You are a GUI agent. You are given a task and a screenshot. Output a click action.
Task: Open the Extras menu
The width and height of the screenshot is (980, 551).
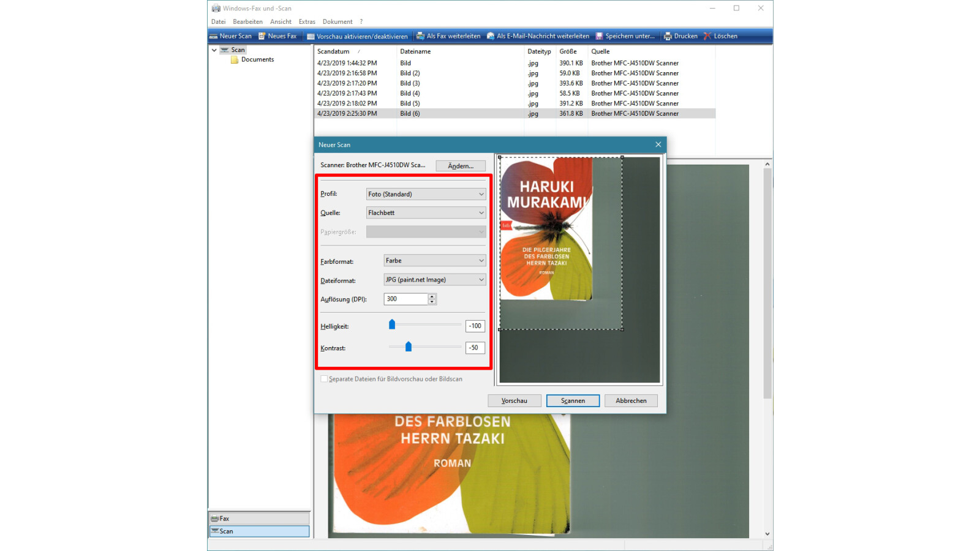click(x=307, y=21)
